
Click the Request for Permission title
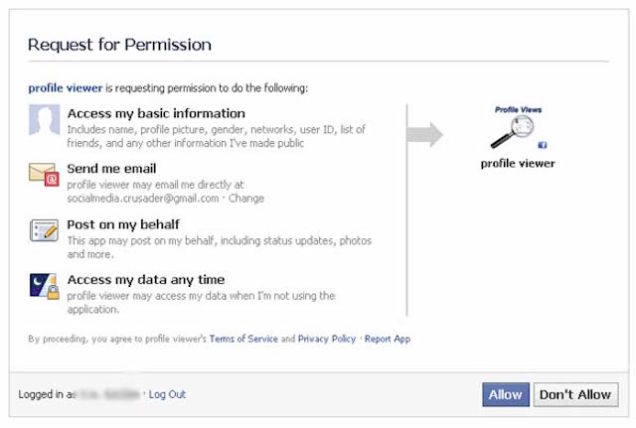pos(119,45)
